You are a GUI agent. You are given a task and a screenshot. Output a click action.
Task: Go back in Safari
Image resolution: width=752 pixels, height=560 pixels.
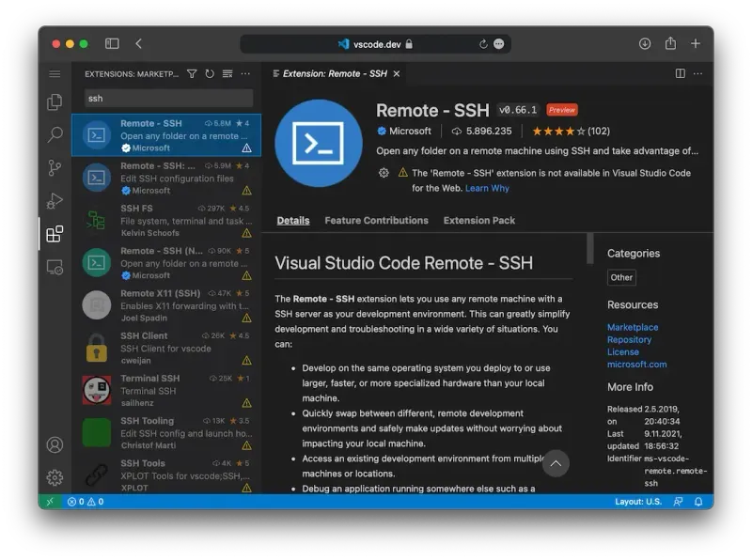pos(138,43)
